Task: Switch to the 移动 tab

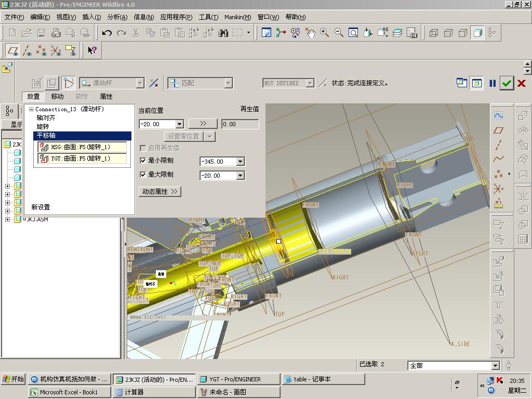Action: tap(57, 96)
